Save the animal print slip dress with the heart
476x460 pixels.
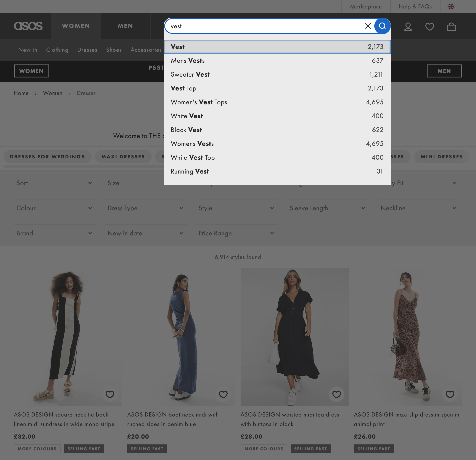click(450, 394)
